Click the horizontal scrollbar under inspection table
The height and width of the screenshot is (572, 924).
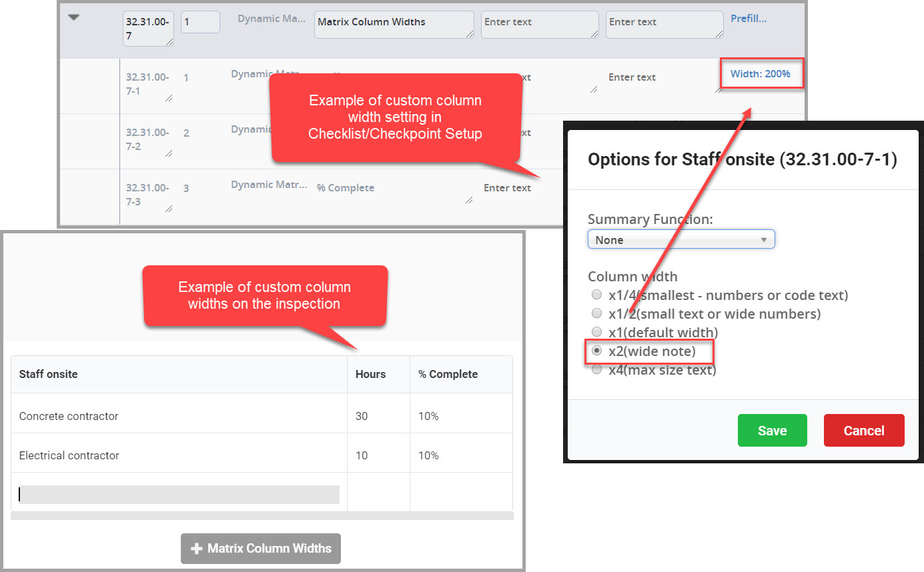coord(262,516)
